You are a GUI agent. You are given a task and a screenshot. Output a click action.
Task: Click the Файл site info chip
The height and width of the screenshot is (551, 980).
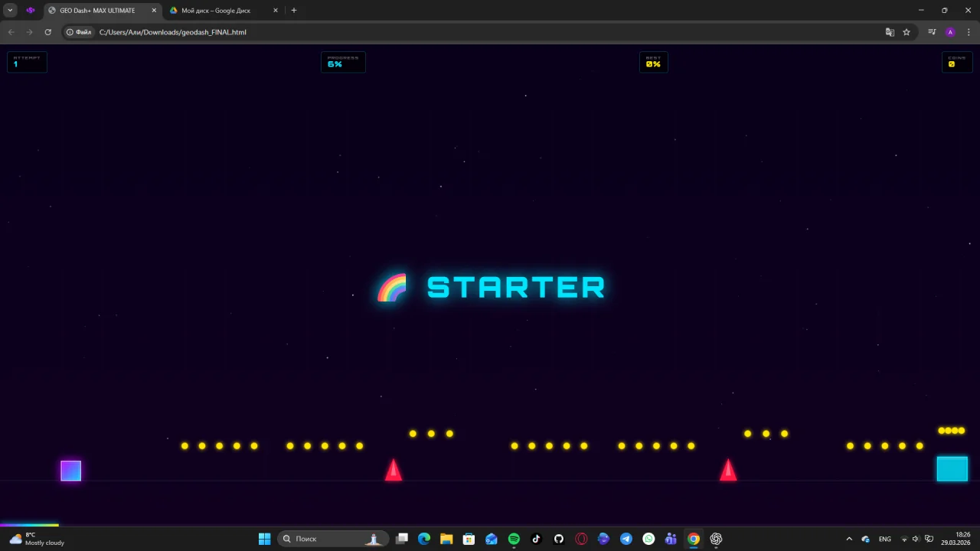click(79, 32)
